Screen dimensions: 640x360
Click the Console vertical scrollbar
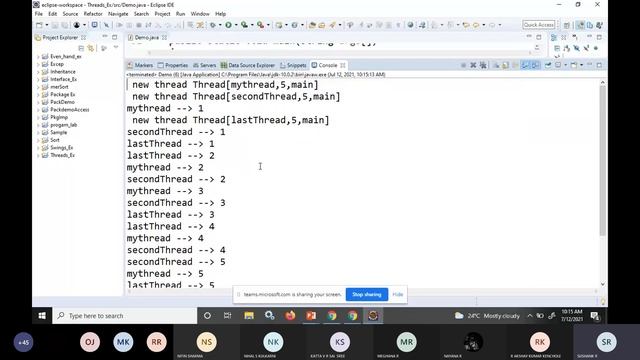point(602,161)
